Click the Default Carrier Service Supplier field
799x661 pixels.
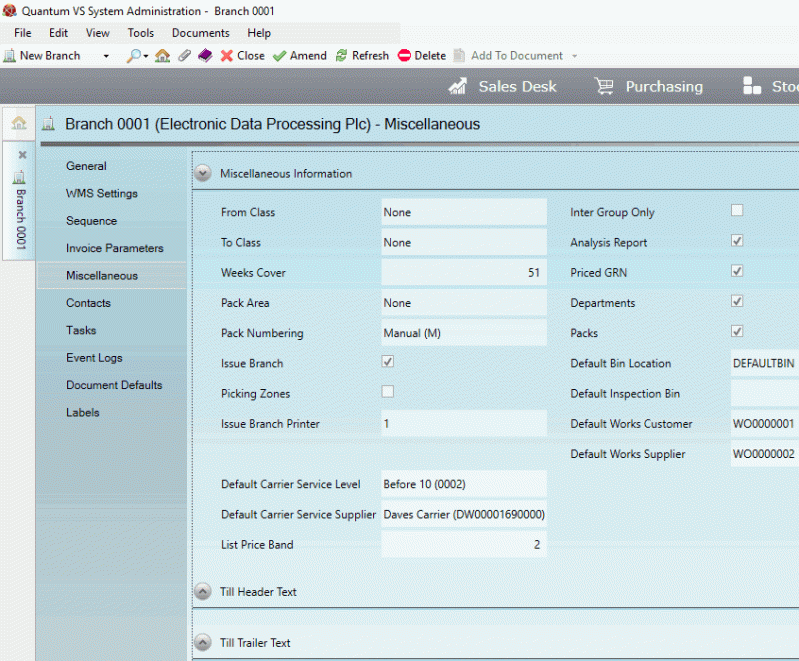click(464, 514)
